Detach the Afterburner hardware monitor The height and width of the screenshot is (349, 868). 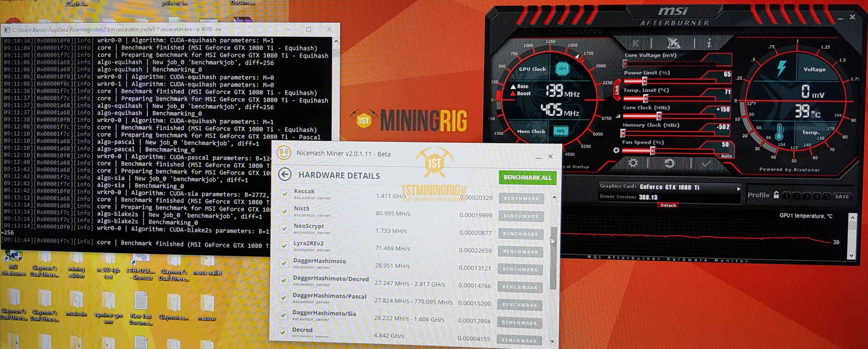667,205
